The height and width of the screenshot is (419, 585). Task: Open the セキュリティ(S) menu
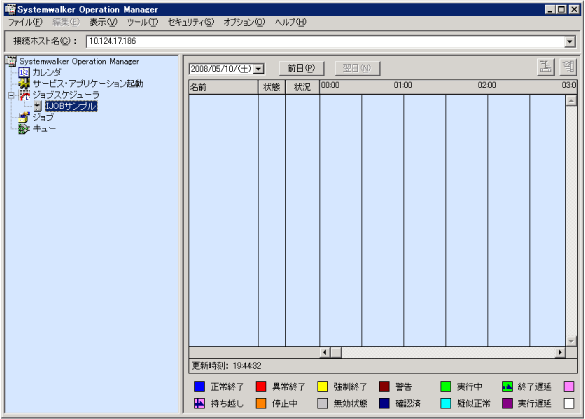pos(191,22)
